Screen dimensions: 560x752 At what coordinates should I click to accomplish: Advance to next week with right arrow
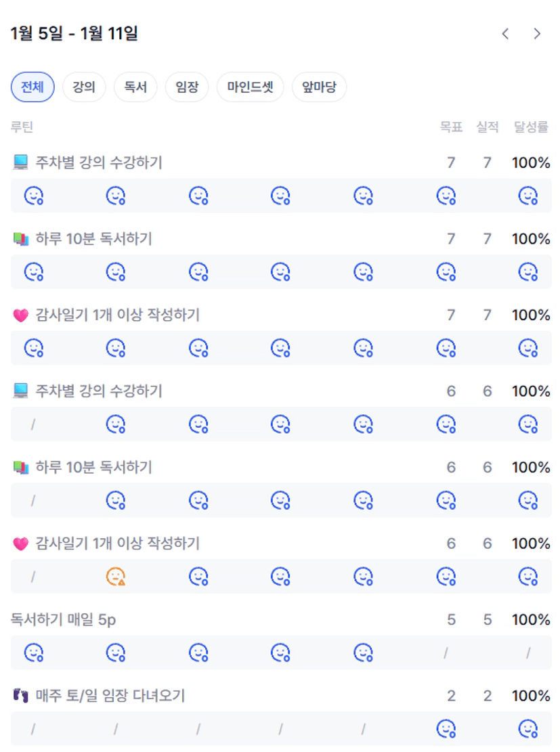click(x=537, y=34)
